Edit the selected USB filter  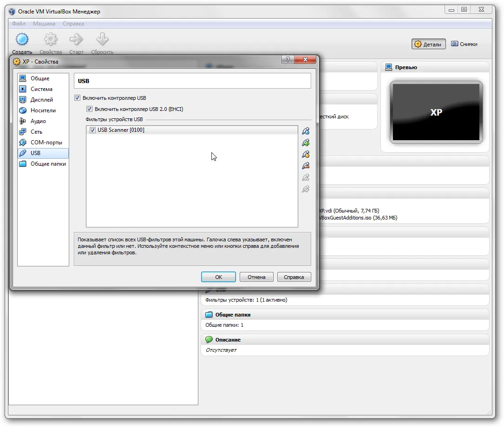tap(305, 155)
